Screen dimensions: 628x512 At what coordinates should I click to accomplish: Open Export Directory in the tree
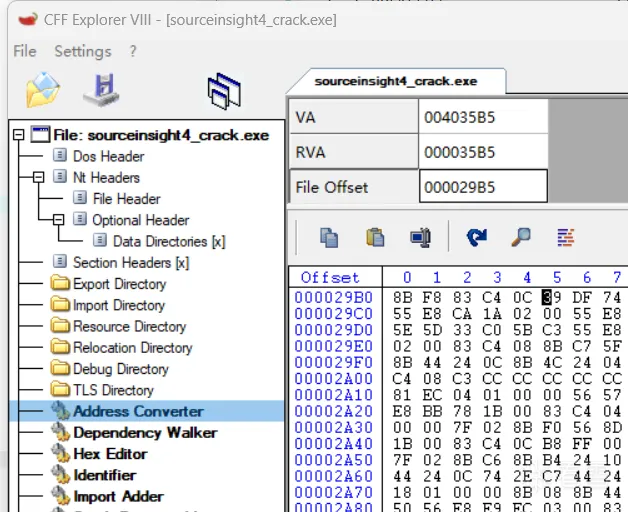(x=119, y=284)
